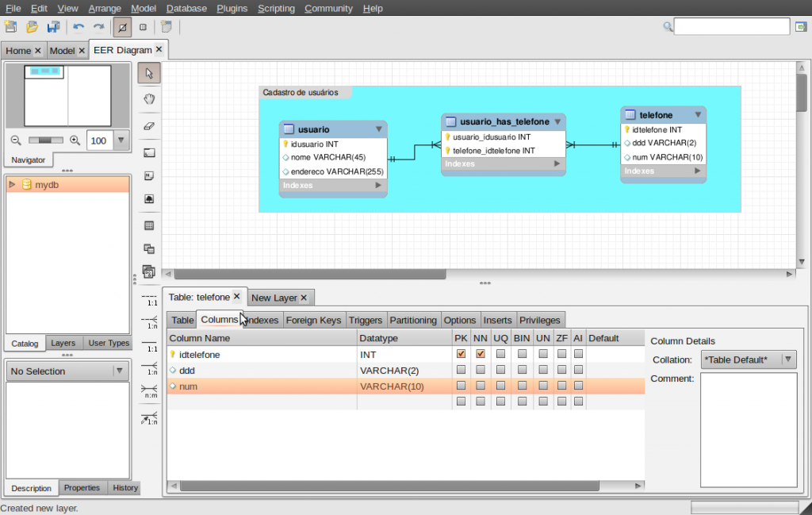812x515 pixels.
Task: Click the Save Model toolbar icon
Action: (x=53, y=26)
